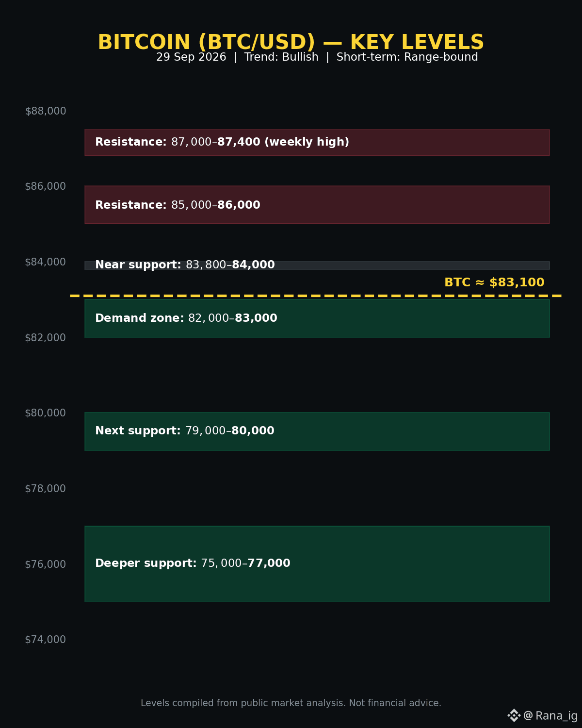
Task: Click the $74,000 axis label
Action: click(46, 640)
